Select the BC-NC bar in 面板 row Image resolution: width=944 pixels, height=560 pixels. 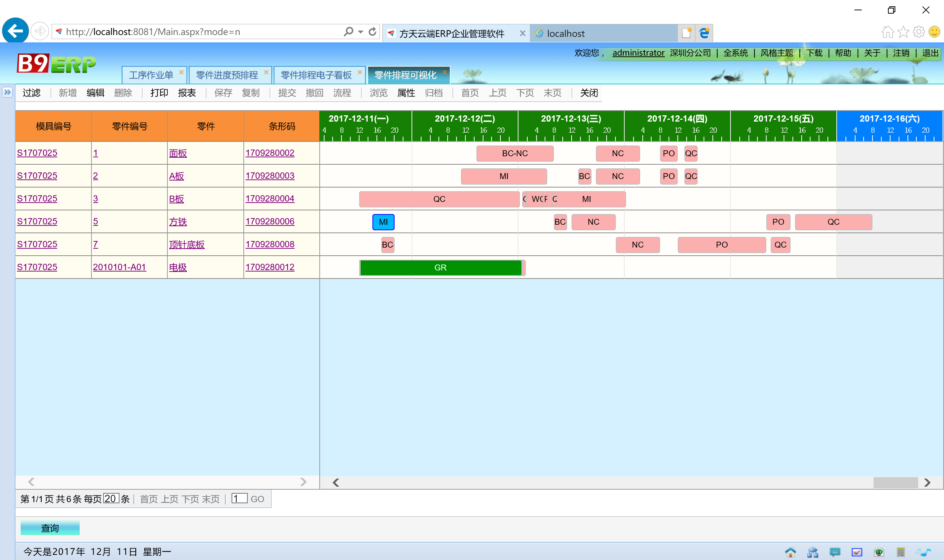(515, 154)
